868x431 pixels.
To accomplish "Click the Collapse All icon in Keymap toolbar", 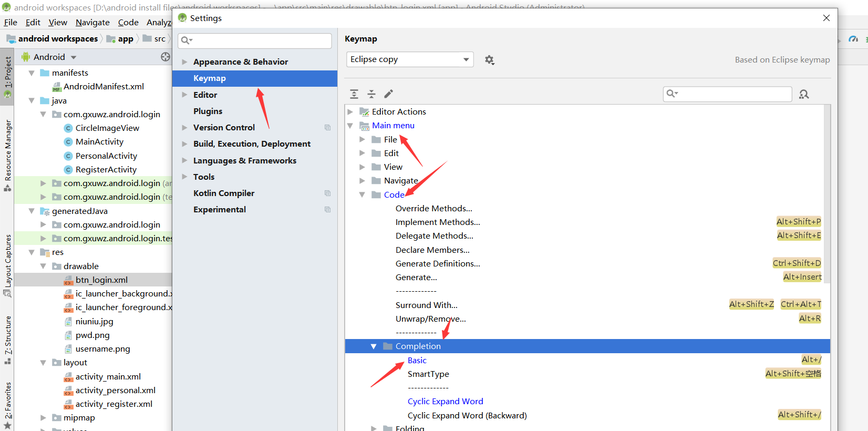I will coord(371,94).
